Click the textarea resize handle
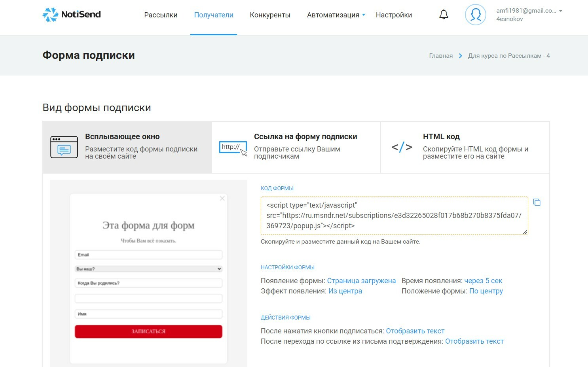The width and height of the screenshot is (588, 367). pos(525,232)
